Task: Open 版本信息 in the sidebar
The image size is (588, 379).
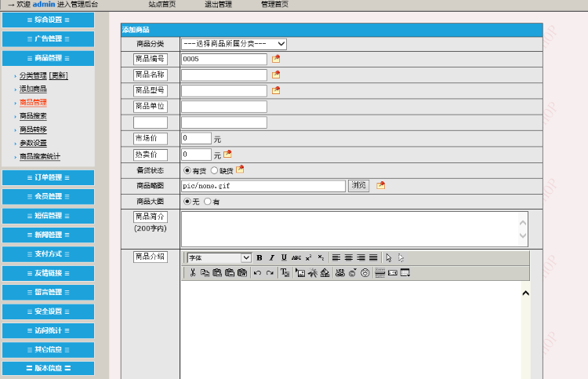Action: pos(48,368)
